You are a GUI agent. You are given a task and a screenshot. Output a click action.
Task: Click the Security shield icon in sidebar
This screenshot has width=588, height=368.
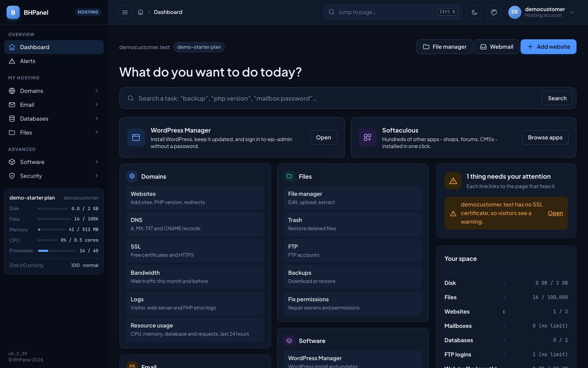point(12,176)
